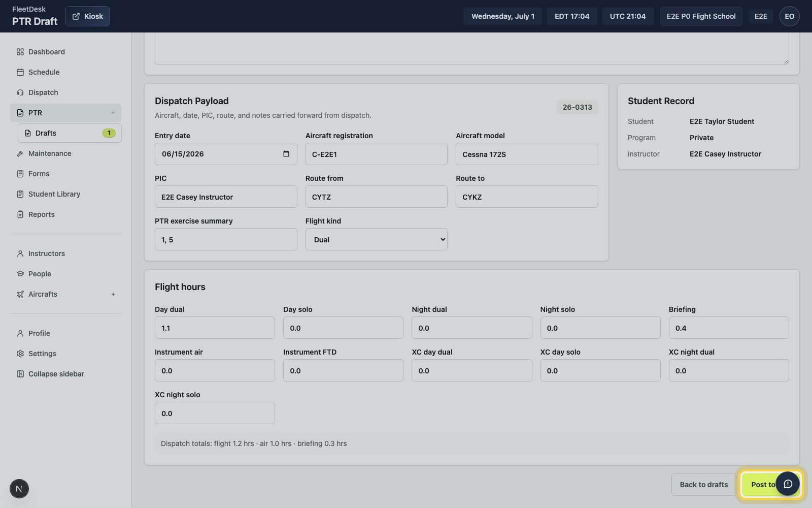Image resolution: width=812 pixels, height=508 pixels.
Task: Click the Maintenance wrench icon
Action: pos(20,153)
